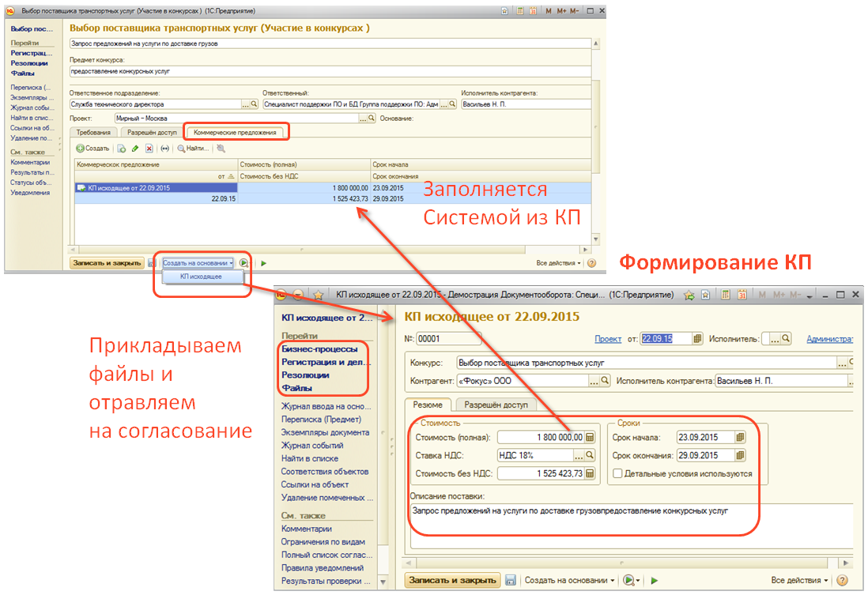Enable Детальные условия используются checkbox

(617, 474)
